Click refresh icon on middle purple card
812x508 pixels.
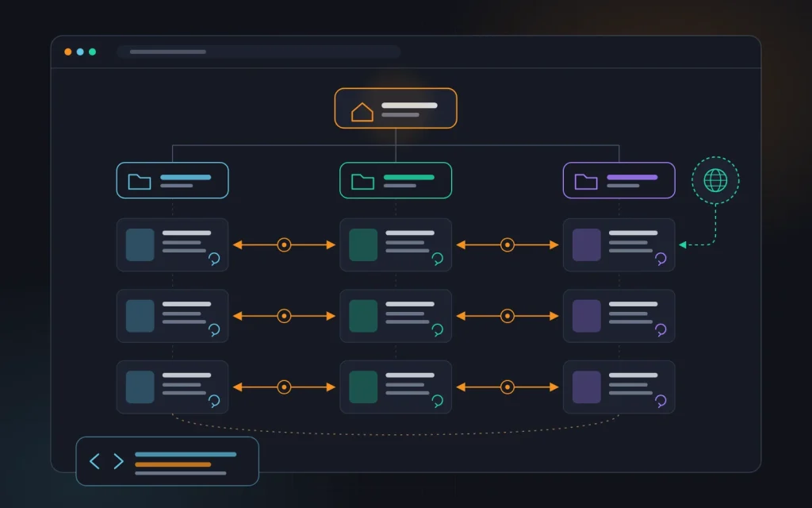661,329
